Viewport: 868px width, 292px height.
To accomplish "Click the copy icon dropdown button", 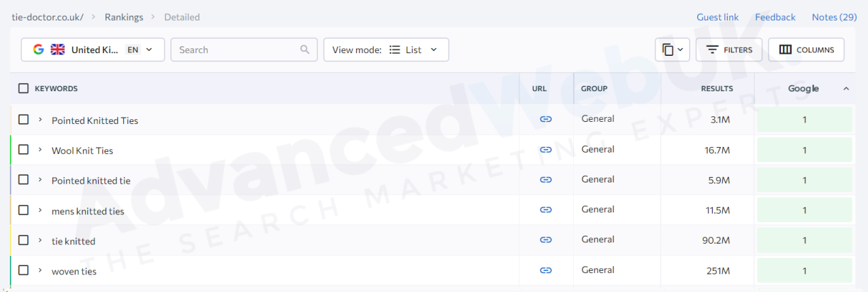I will click(672, 50).
